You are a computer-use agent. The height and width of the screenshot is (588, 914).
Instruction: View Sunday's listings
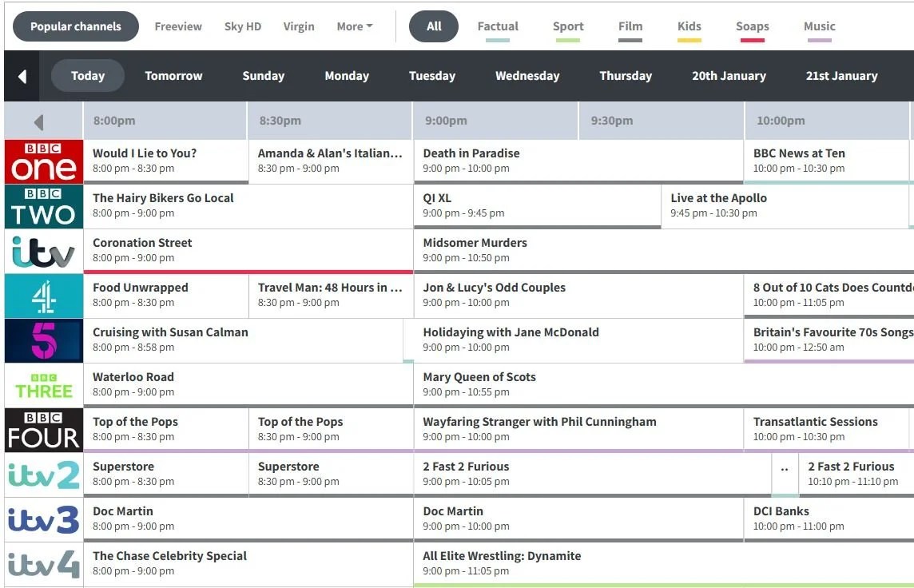click(x=263, y=76)
